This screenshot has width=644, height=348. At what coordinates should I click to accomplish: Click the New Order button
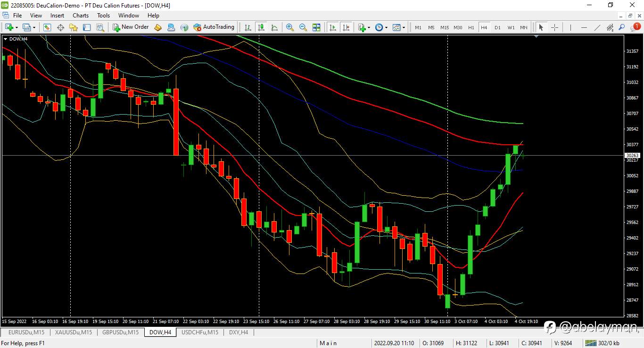(131, 27)
